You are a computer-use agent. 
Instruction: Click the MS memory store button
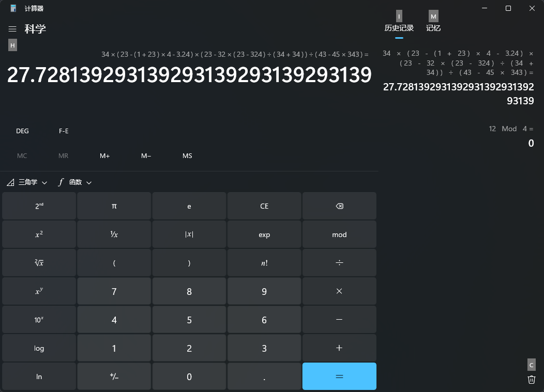(x=187, y=156)
